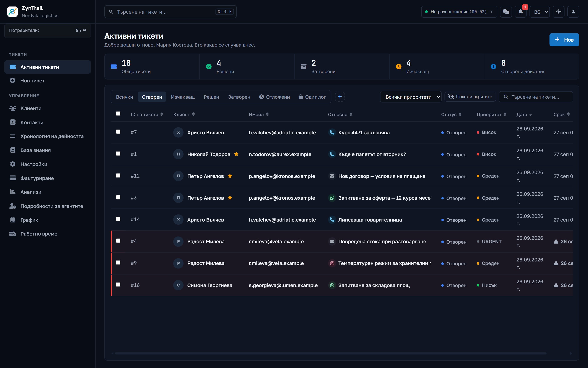Open Работно време in the sidebar
The height and width of the screenshot is (368, 588).
point(48,234)
